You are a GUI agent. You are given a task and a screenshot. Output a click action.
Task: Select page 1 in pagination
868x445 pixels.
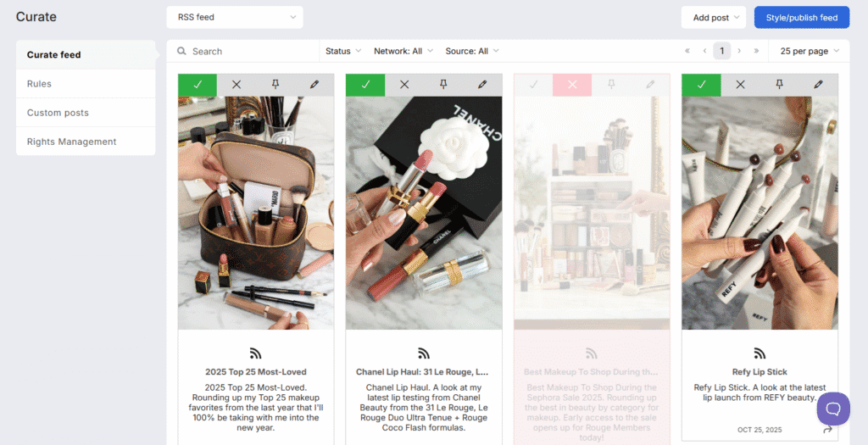722,51
